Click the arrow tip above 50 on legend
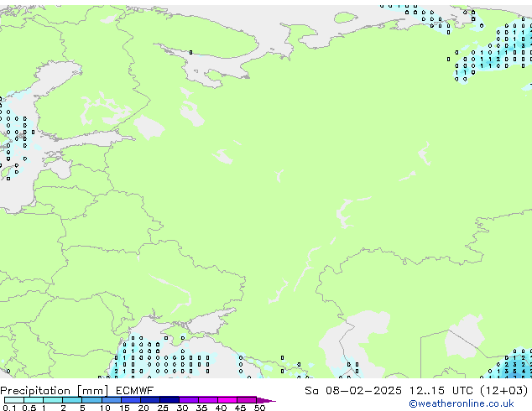The width and height of the screenshot is (532, 411). 266,400
